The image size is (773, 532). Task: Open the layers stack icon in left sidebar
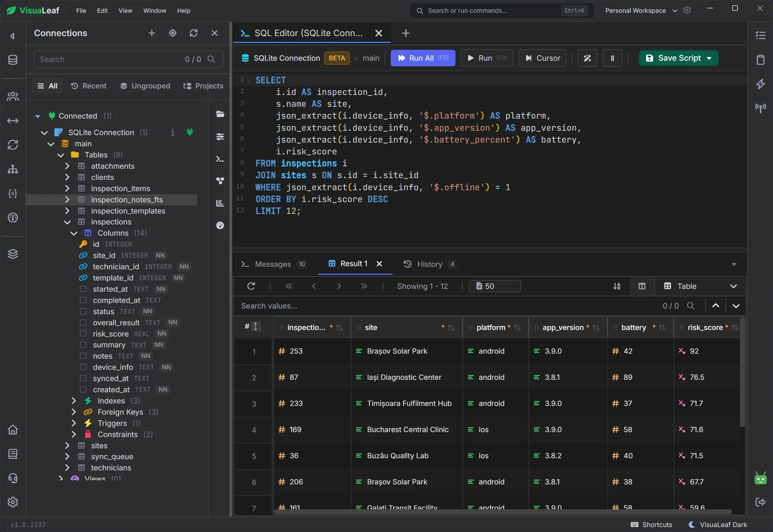tap(13, 254)
